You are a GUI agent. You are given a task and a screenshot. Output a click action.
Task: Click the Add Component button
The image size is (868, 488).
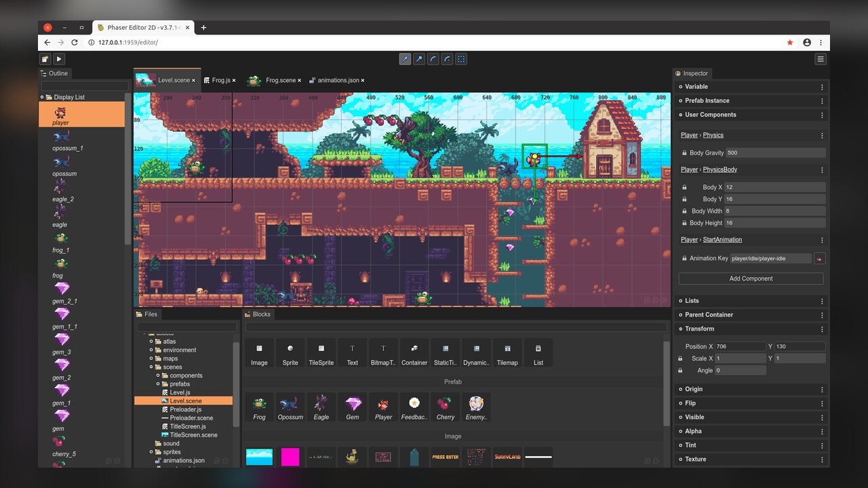(x=751, y=279)
